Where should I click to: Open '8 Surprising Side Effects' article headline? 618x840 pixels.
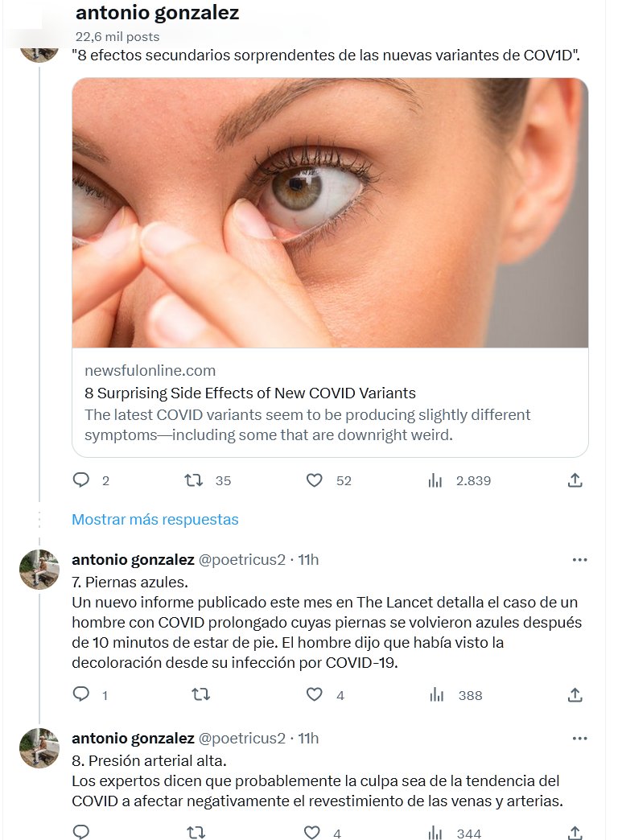click(x=250, y=393)
